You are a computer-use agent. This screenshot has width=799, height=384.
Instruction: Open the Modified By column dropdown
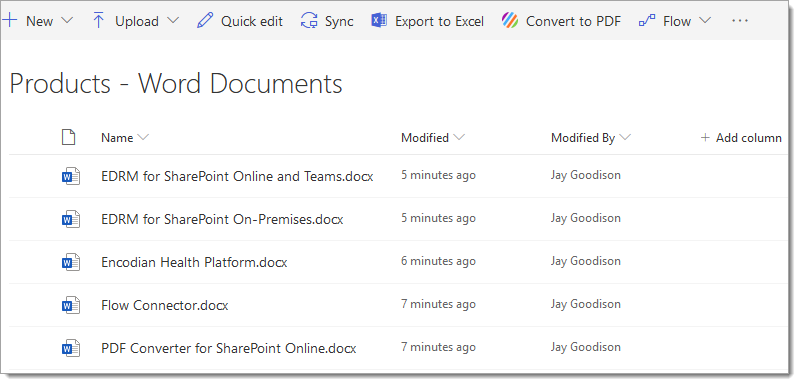coord(625,138)
